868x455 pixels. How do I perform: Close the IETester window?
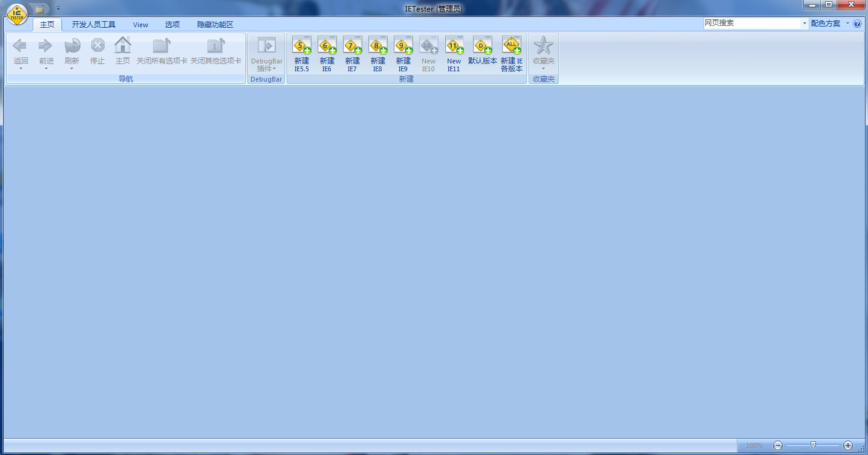pyautogui.click(x=850, y=5)
